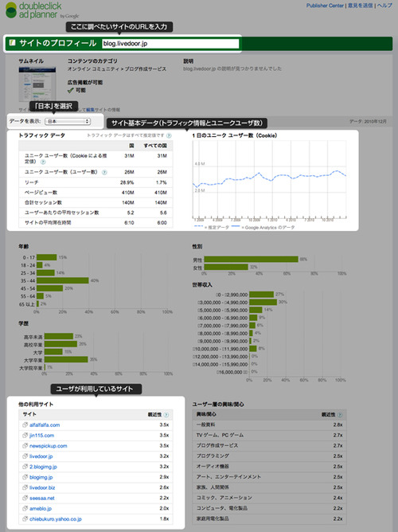Screen dimensions: 398x532
Task: Click the green checkmark beside 可能
Action: 71,90
